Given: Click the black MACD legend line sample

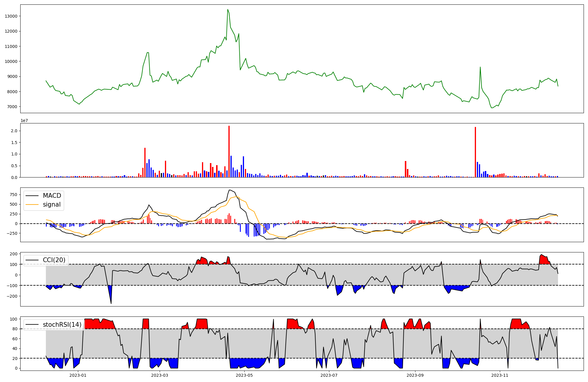Looking at the screenshot, I should [x=32, y=196].
